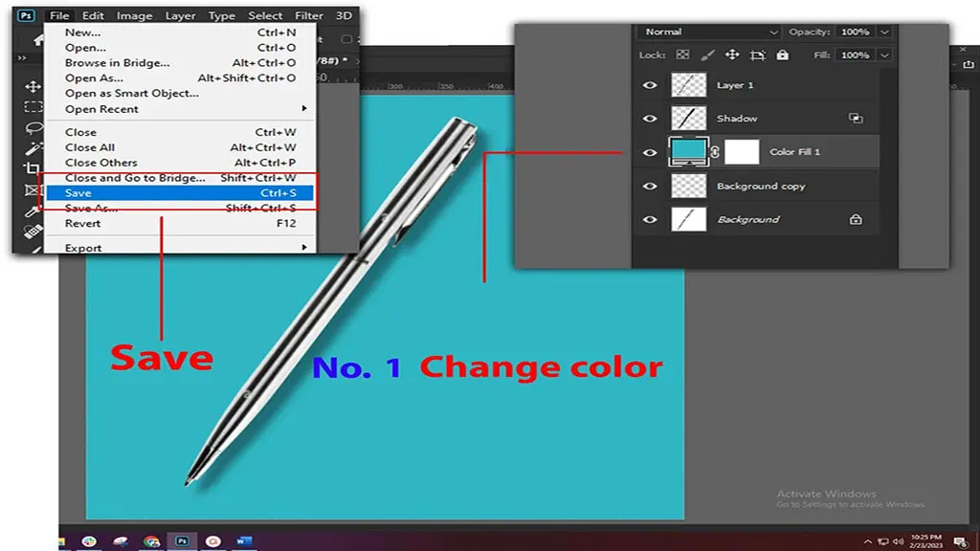The height and width of the screenshot is (551, 980).
Task: Select Color Fill 1 white layer mask
Action: coord(742,152)
